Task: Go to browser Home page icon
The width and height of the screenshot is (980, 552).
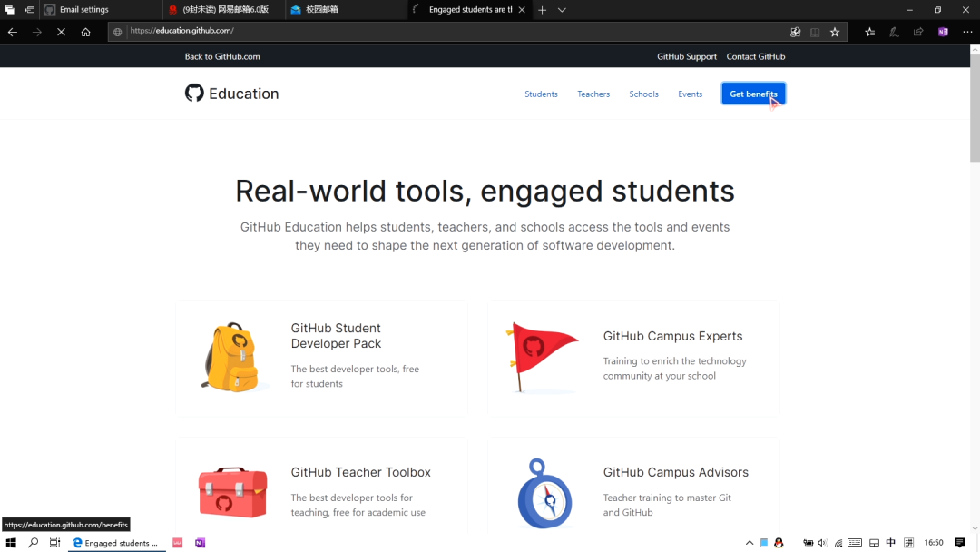Action: tap(85, 32)
